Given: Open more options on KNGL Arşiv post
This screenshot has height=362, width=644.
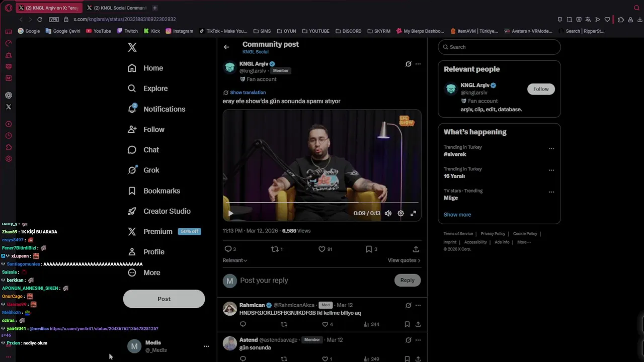Looking at the screenshot, I should tap(418, 64).
